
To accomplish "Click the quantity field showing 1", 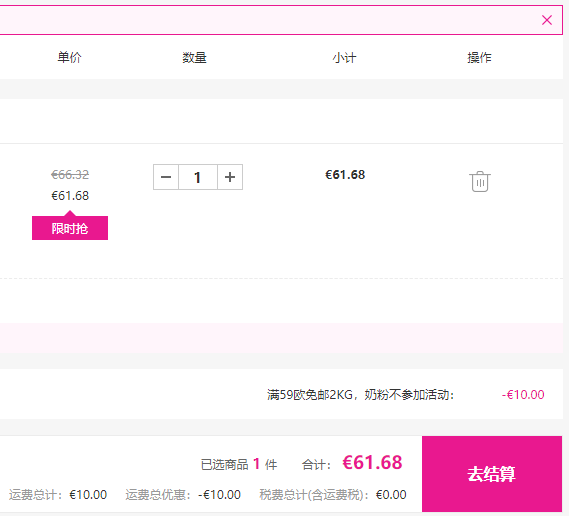I will (198, 177).
